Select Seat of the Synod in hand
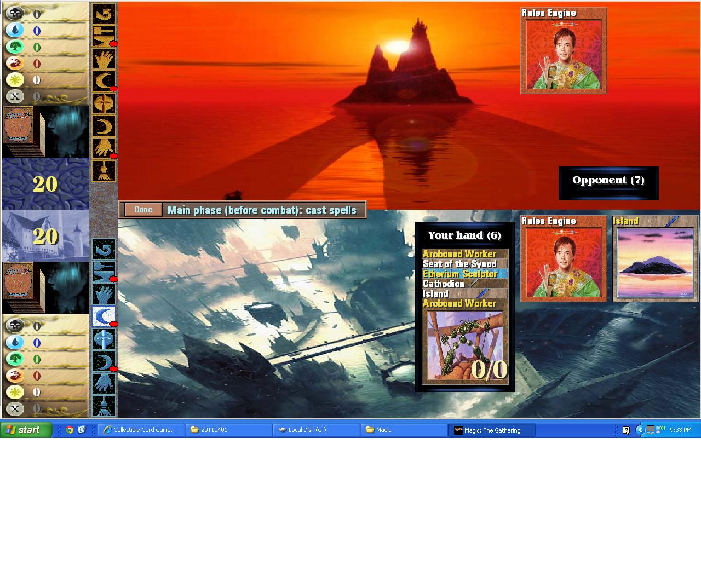 [x=465, y=264]
